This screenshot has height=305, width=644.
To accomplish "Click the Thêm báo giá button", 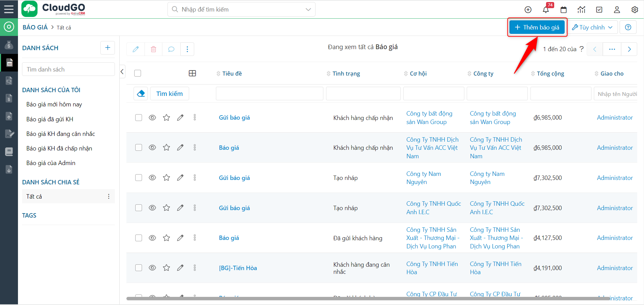I will (537, 27).
